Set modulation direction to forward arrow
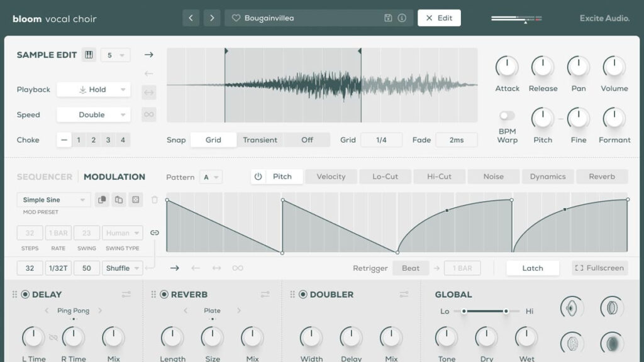Screen dimensions: 644x362 pos(175,268)
